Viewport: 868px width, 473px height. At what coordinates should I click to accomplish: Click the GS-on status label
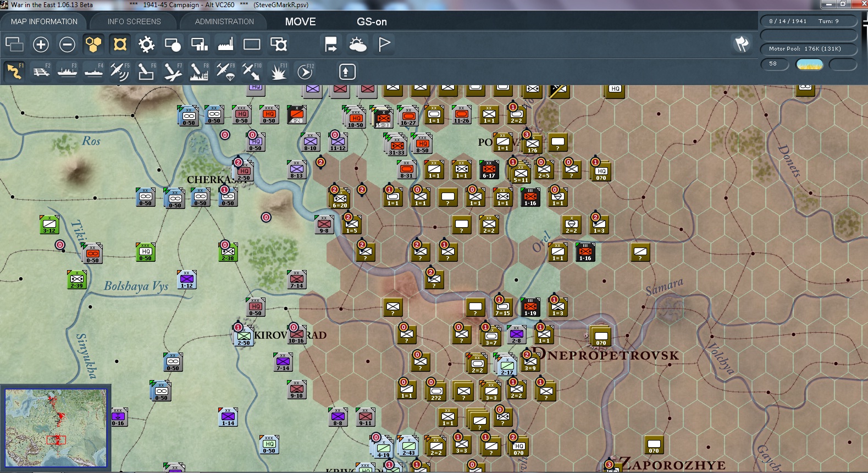coord(372,21)
